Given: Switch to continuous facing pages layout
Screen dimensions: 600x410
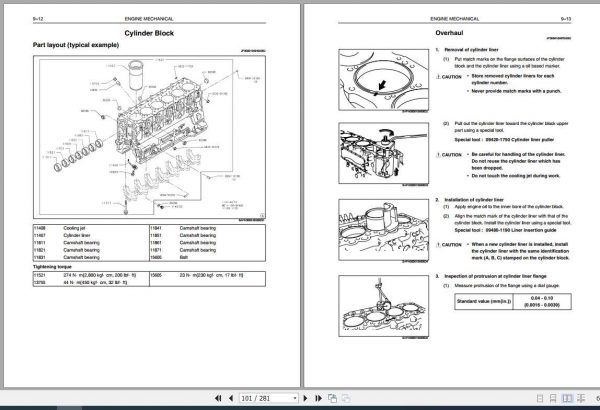Looking at the screenshot, I should coord(581,399).
